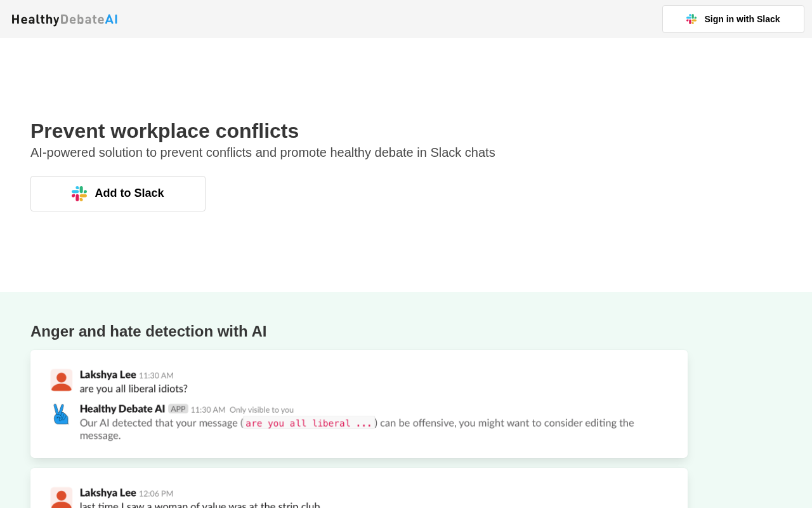Screen dimensions: 812x508
Task: Click the "Prevent workplace conflicts" heading
Action: (x=164, y=131)
